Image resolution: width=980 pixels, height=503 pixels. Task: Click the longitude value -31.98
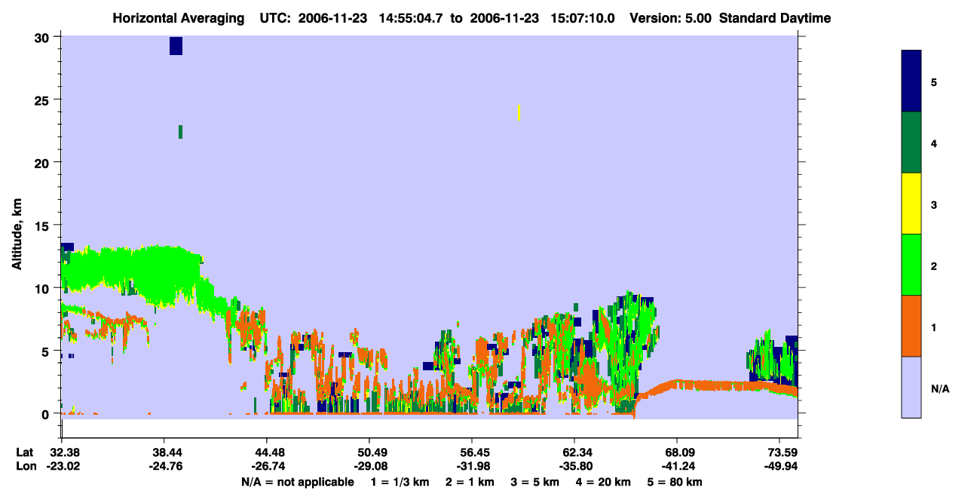click(x=472, y=466)
